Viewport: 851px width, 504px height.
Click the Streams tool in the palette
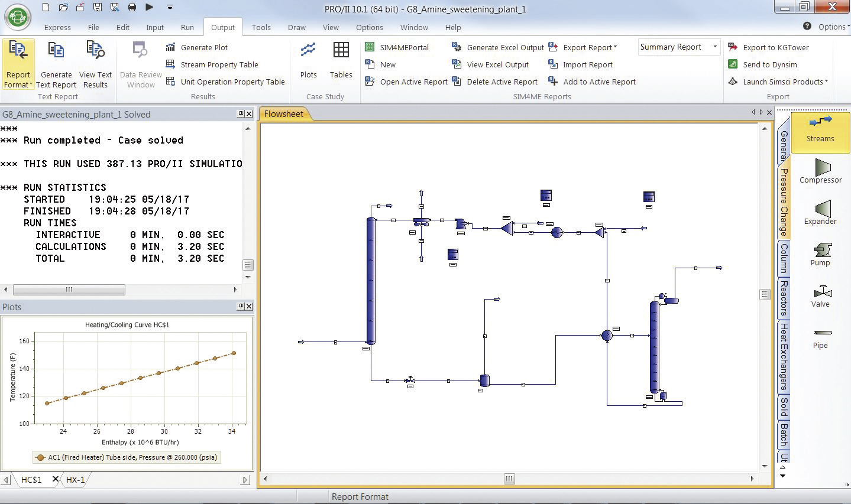click(820, 128)
